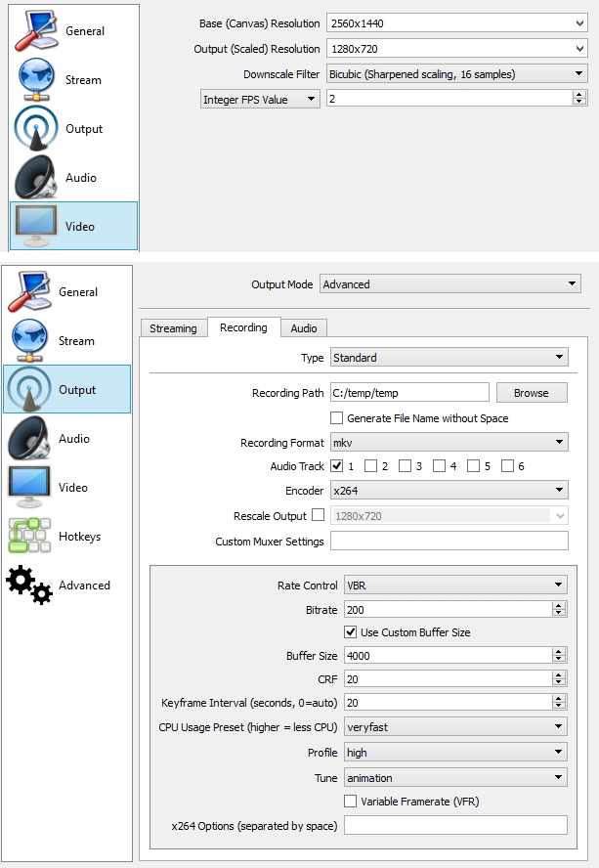Open Downscale Filter dropdown

(x=456, y=73)
